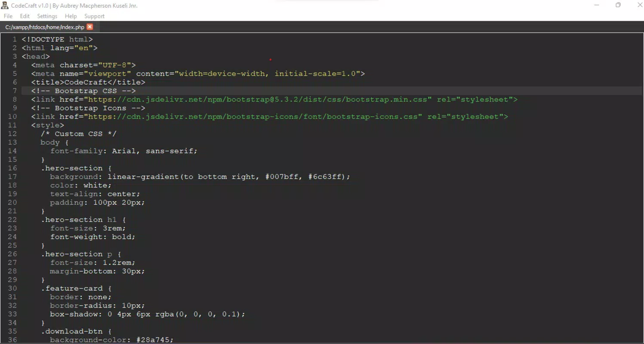Click the CodeCraft app icon in title bar

(x=5, y=6)
